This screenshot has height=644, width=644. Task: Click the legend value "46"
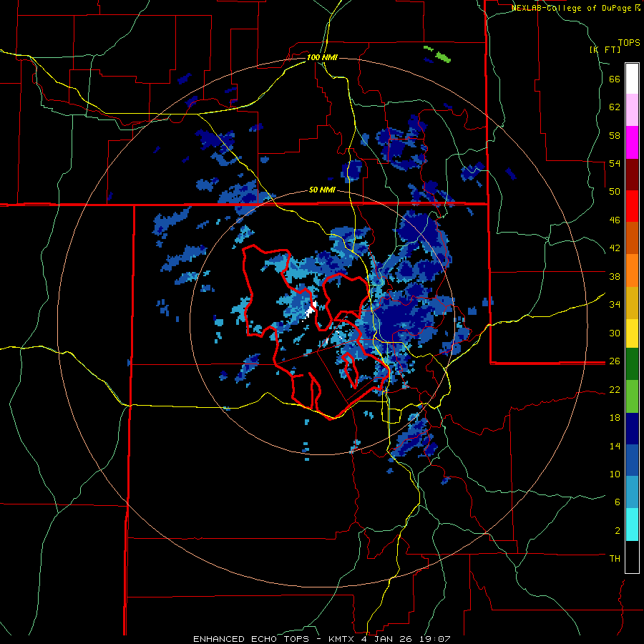coord(615,220)
